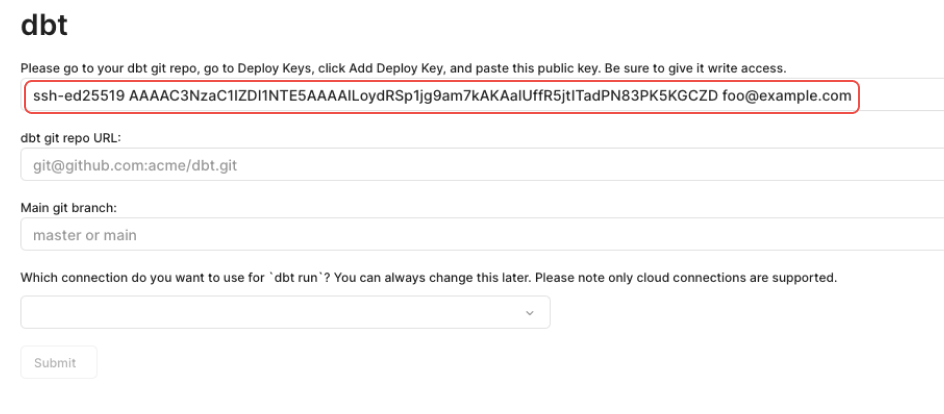
Task: Click the 'master or main' placeholder text
Action: point(84,236)
